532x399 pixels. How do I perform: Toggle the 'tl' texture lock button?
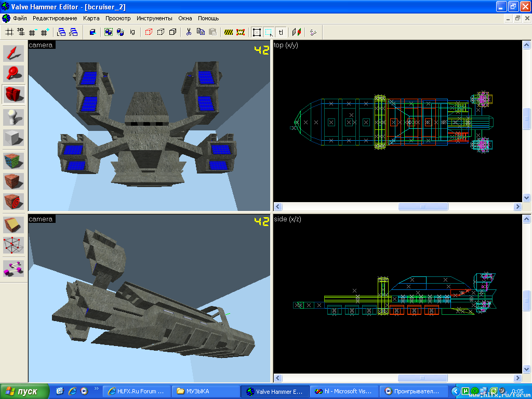(x=281, y=32)
